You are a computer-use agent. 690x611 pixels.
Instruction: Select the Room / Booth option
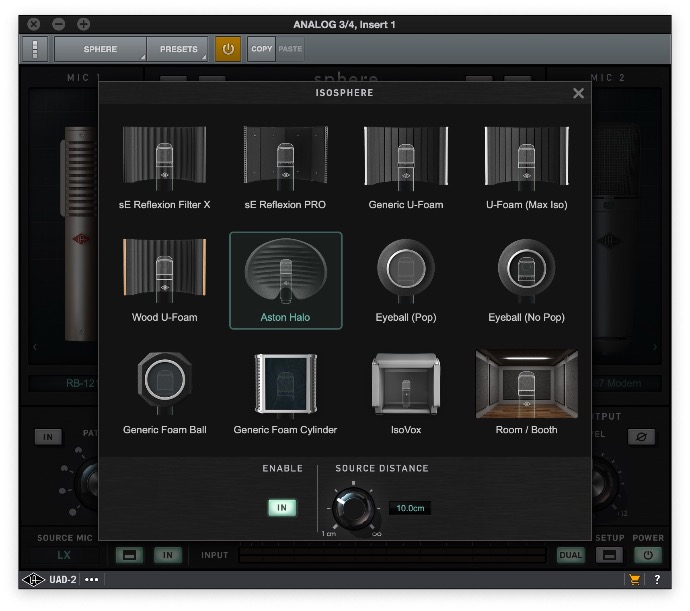pos(526,393)
